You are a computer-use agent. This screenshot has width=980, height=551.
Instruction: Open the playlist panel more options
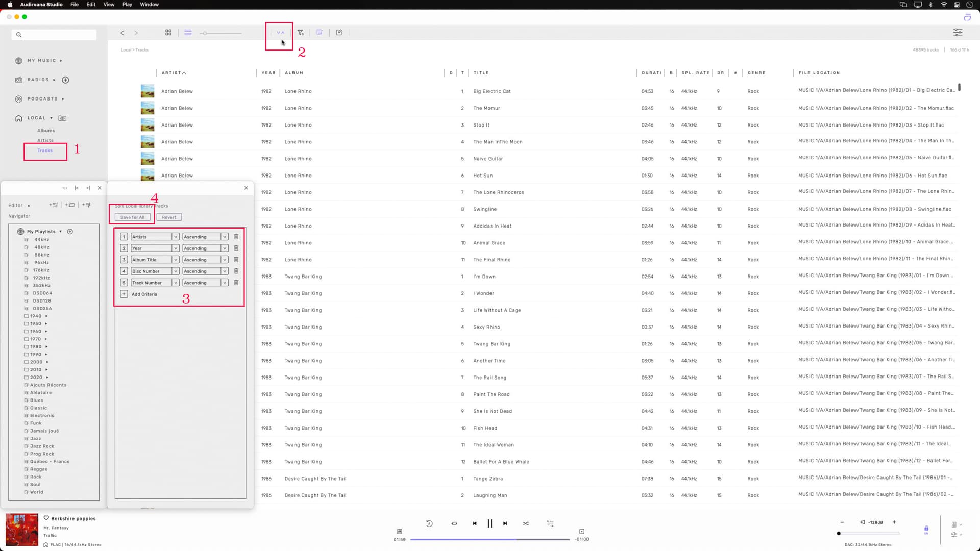[65, 188]
